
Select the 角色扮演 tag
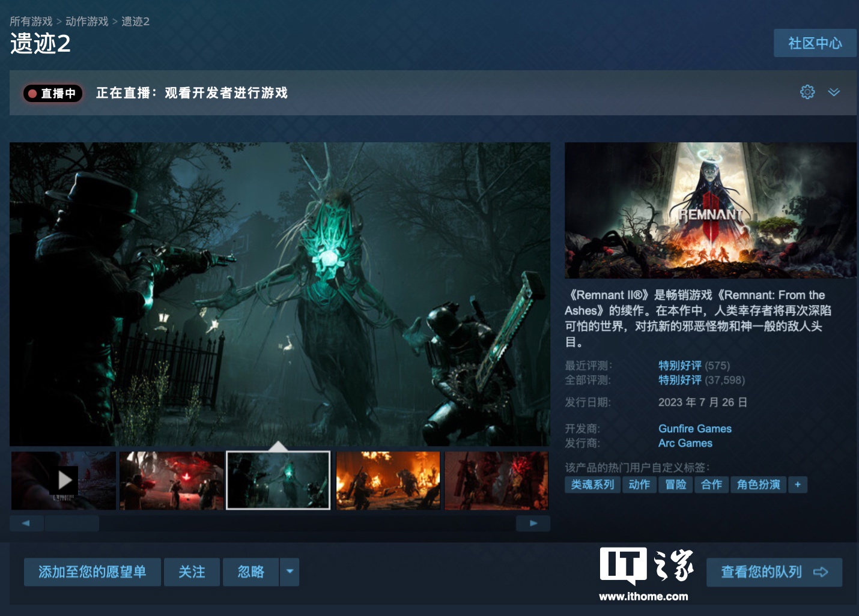pos(758,485)
